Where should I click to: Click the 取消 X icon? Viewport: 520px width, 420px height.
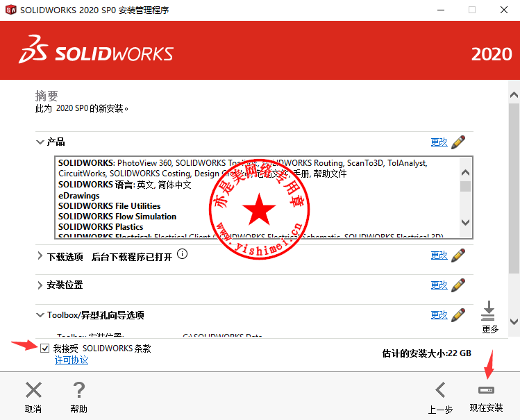(33, 390)
